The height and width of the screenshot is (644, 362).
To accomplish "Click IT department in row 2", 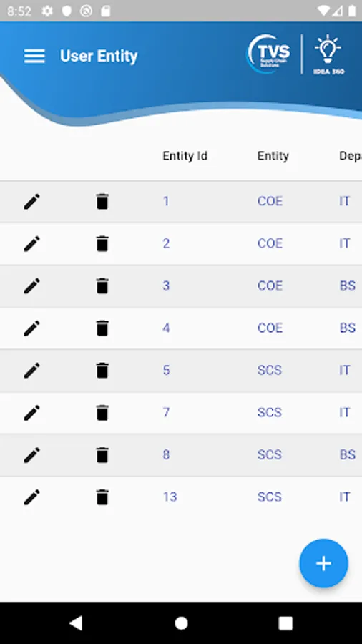I will pos(345,243).
